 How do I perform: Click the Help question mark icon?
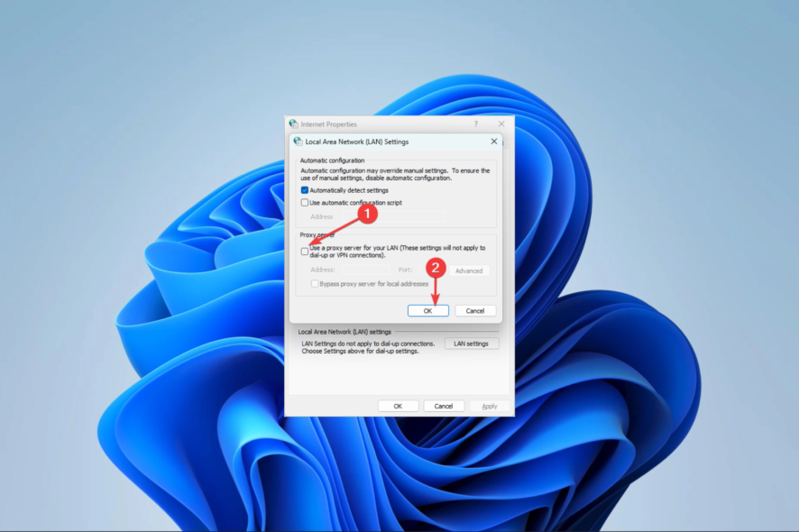476,123
